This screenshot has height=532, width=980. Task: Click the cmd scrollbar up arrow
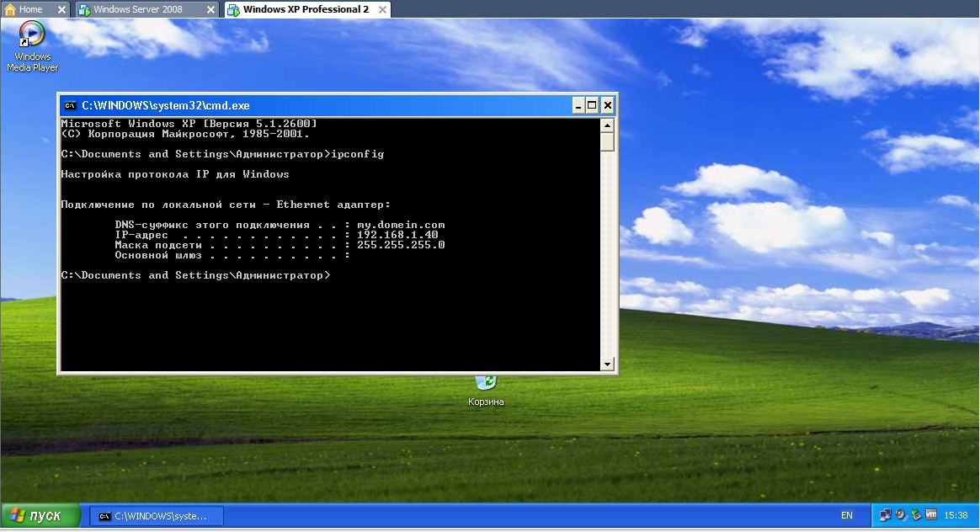[x=607, y=125]
